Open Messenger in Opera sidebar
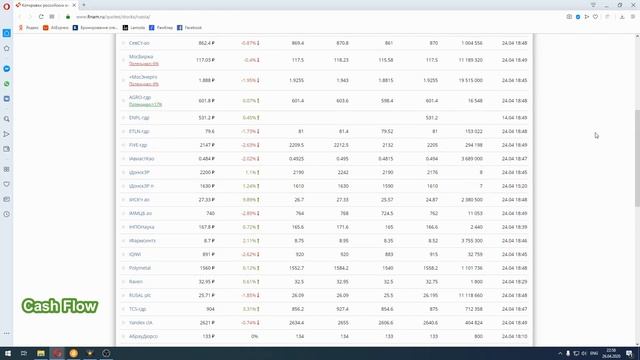The image size is (640, 360). pyautogui.click(x=7, y=69)
